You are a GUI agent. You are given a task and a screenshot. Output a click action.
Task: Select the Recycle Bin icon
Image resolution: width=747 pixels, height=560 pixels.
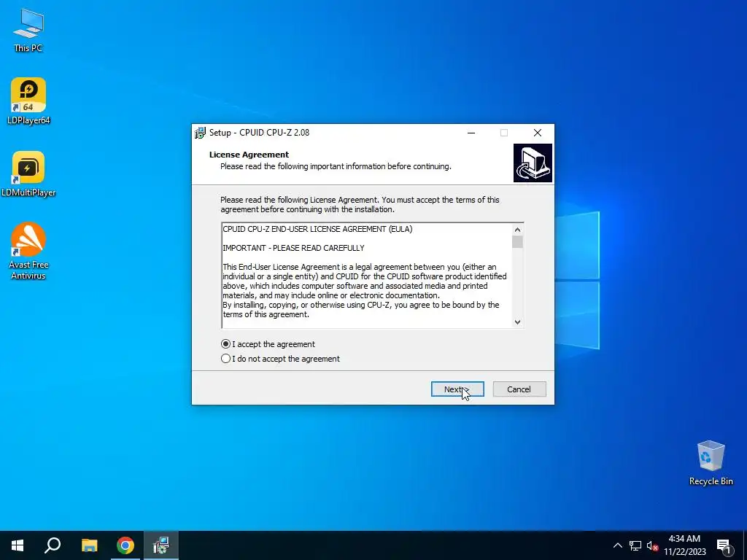coord(711,463)
